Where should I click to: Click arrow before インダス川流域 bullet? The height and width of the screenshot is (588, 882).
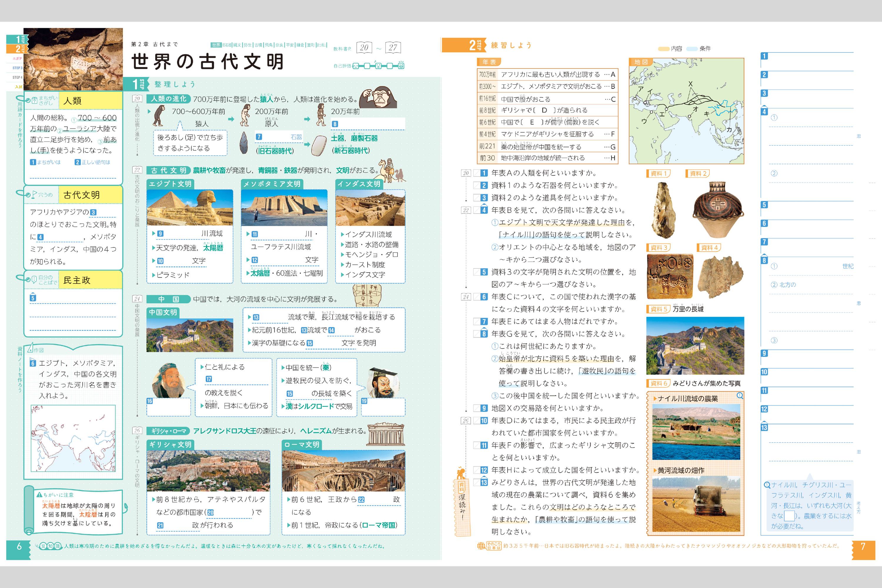point(342,234)
